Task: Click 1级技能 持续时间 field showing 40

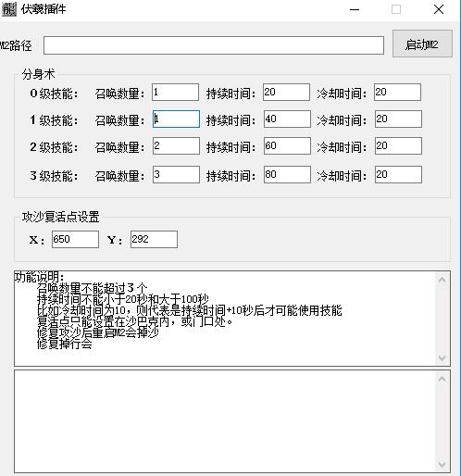Action: (x=287, y=119)
